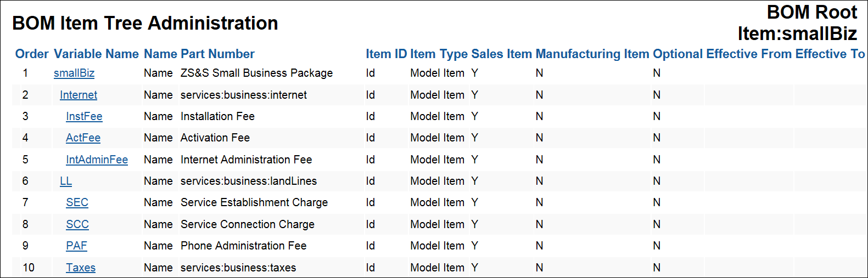868x278 pixels.
Task: Open the PAF variable link
Action: tap(76, 246)
